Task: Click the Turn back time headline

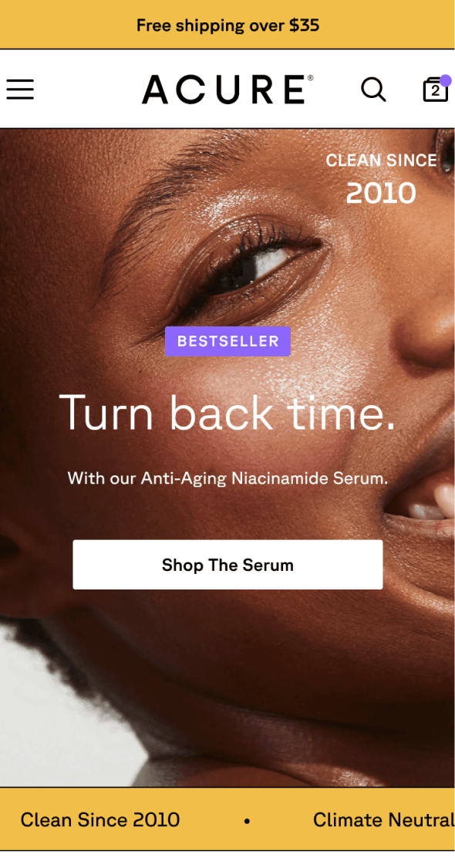Action: tap(228, 413)
